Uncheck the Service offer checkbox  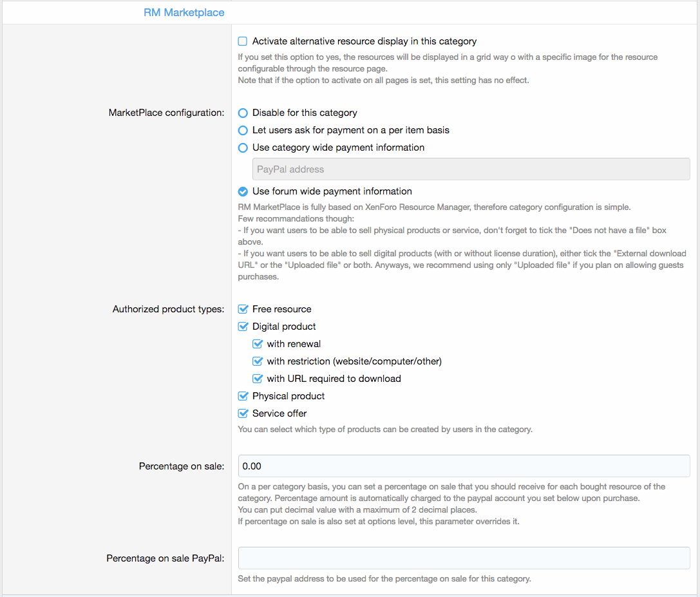point(243,413)
